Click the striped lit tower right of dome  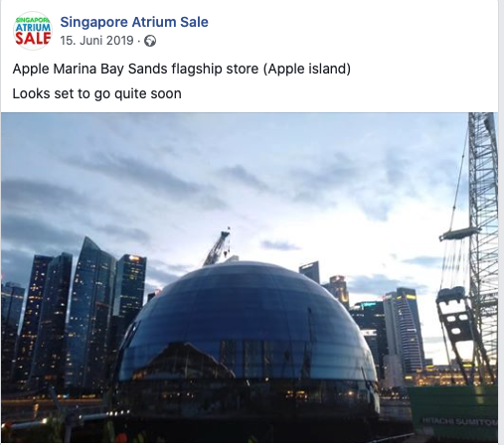pyautogui.click(x=405, y=331)
